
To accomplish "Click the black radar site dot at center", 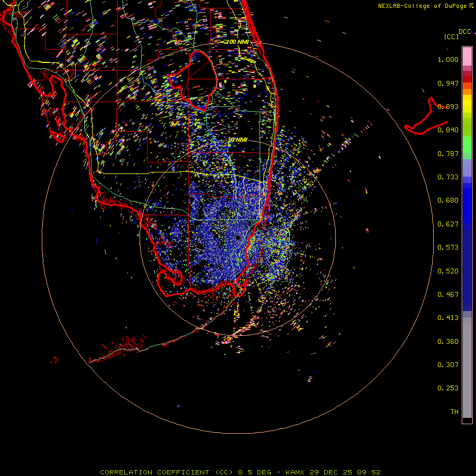I will tap(238, 237).
